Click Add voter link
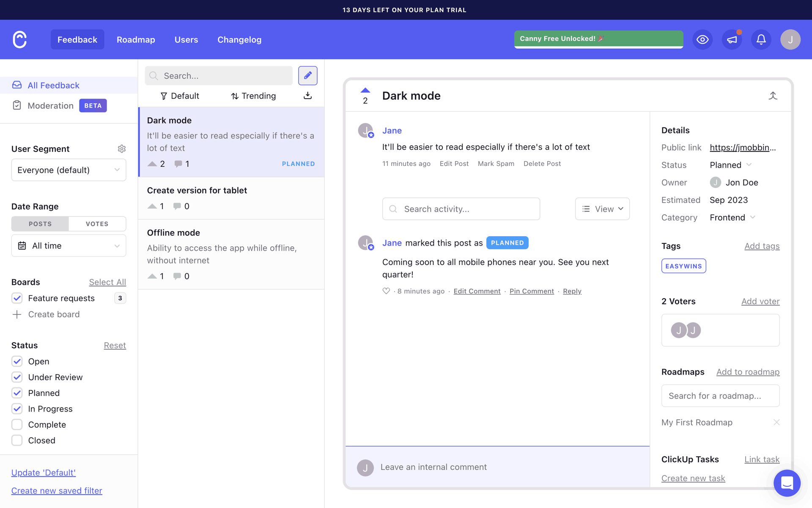Image resolution: width=812 pixels, height=508 pixels. [x=760, y=301]
